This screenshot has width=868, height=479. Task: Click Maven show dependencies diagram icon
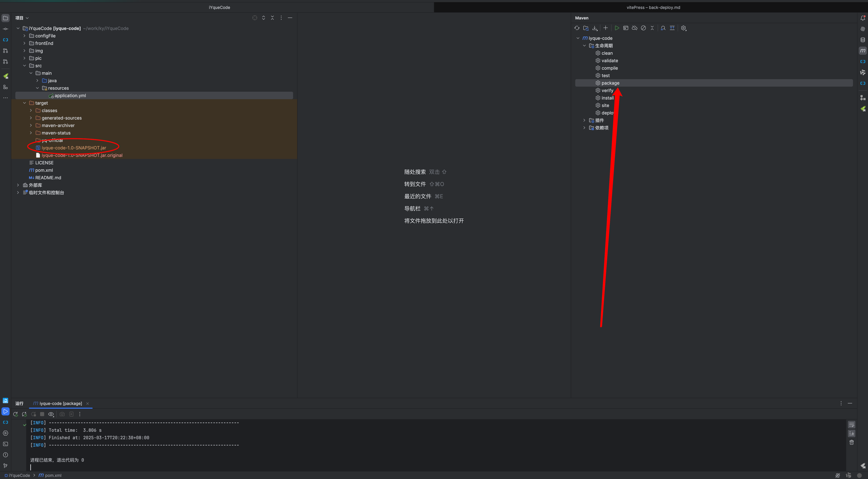[x=672, y=28]
